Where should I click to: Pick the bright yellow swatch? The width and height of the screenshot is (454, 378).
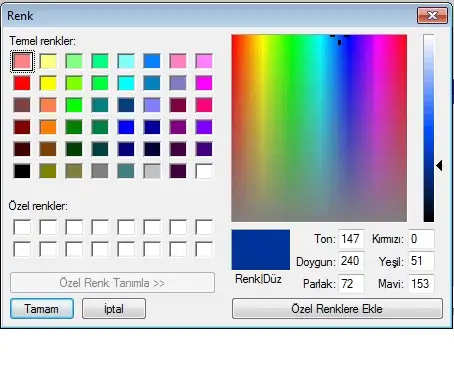click(48, 83)
